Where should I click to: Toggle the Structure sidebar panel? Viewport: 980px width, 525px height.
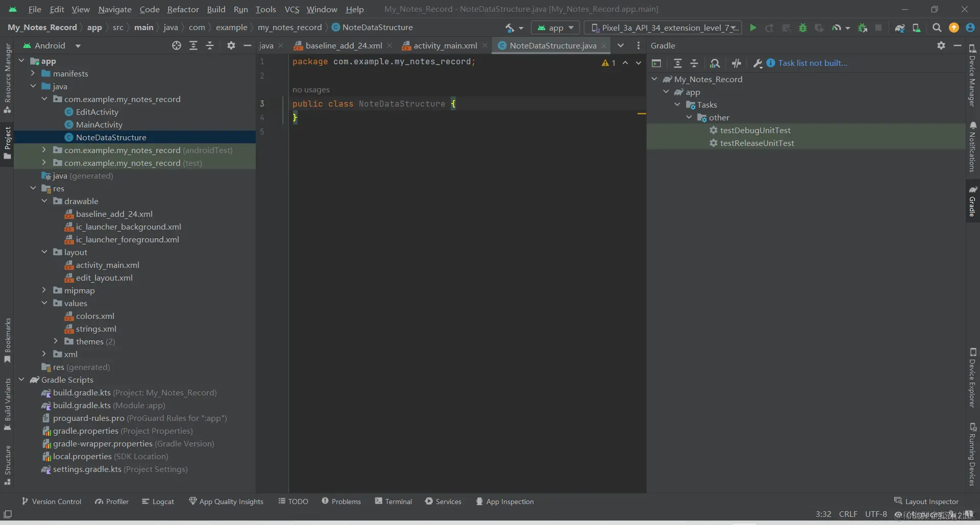pos(7,465)
